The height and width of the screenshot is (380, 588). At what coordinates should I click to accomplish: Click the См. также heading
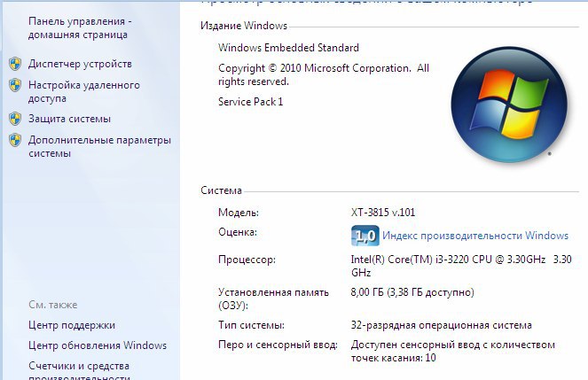[x=53, y=305]
